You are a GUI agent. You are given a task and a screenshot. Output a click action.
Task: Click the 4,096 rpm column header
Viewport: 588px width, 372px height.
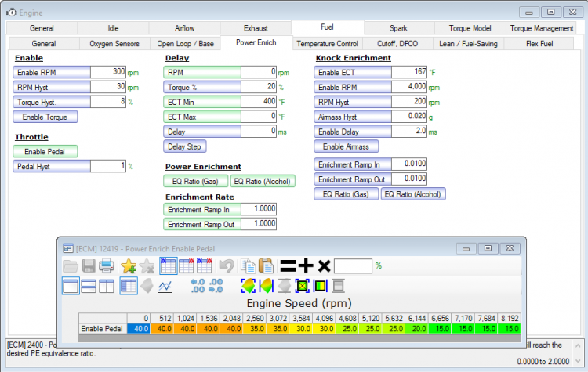(323, 318)
